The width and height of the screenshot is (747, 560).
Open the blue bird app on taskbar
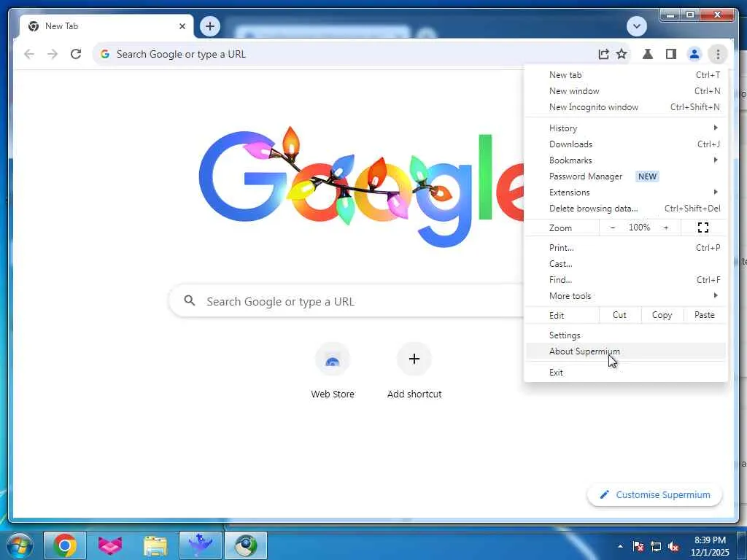click(x=201, y=545)
